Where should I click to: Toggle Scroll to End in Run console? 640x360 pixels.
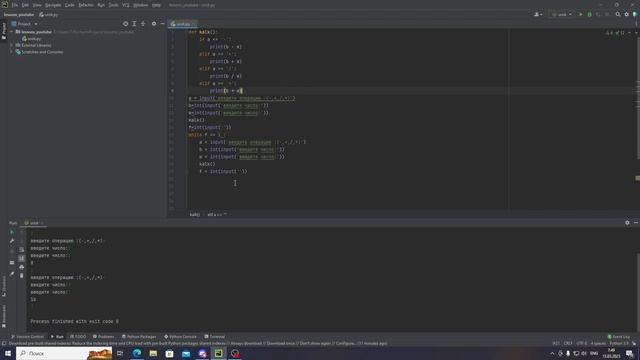coord(22,258)
